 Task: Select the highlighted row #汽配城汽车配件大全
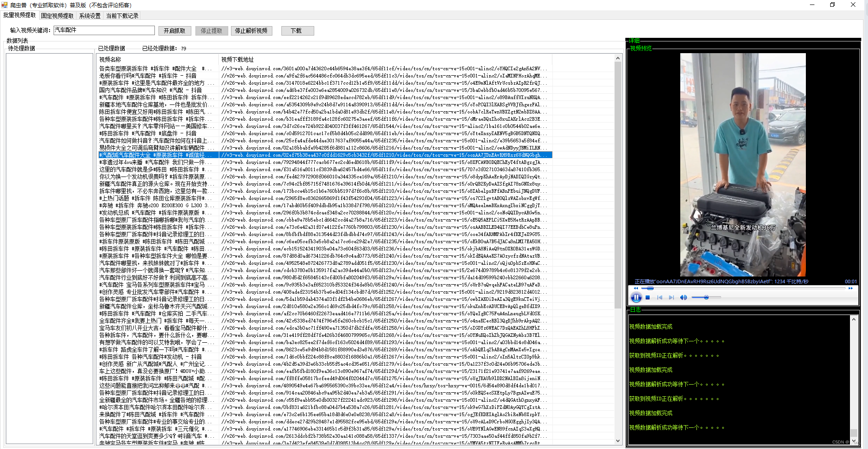325,155
